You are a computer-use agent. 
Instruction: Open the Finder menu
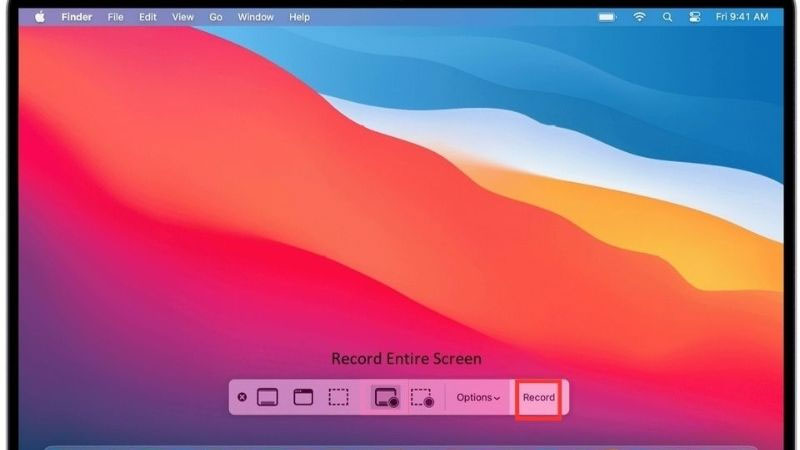[76, 17]
